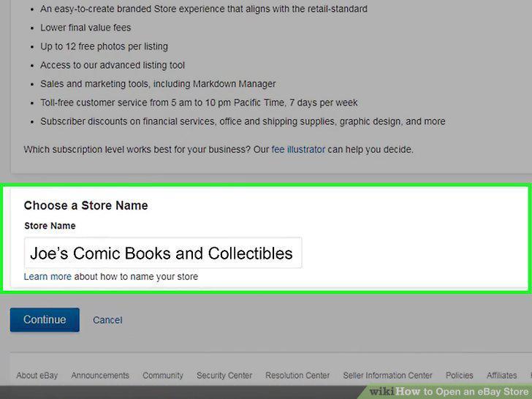Open the Affiliates footer link

(x=502, y=376)
